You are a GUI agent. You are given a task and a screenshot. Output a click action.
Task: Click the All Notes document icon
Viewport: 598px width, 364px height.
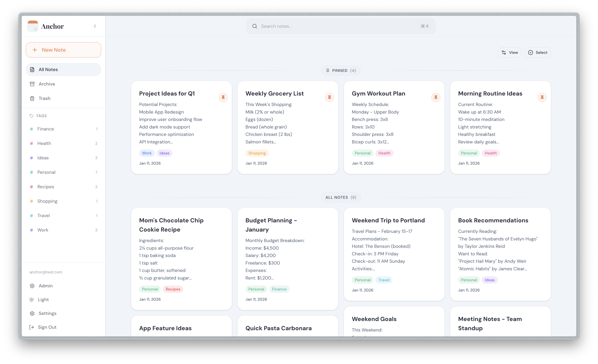coord(32,70)
